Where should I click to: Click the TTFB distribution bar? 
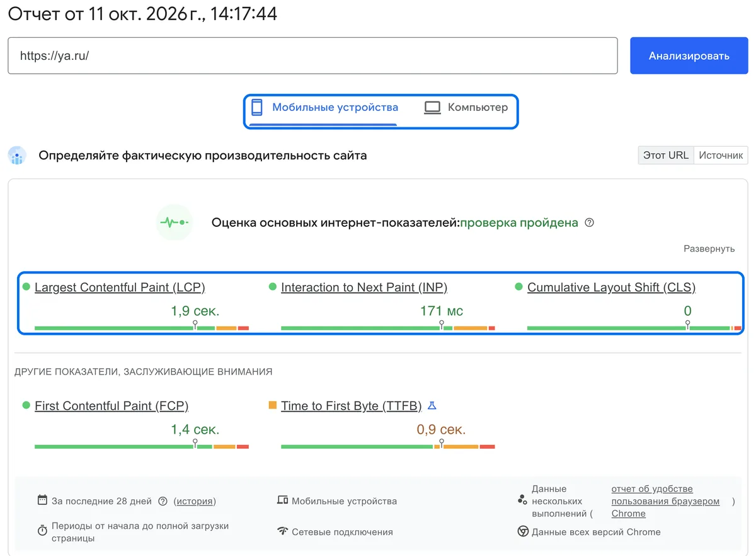point(388,446)
